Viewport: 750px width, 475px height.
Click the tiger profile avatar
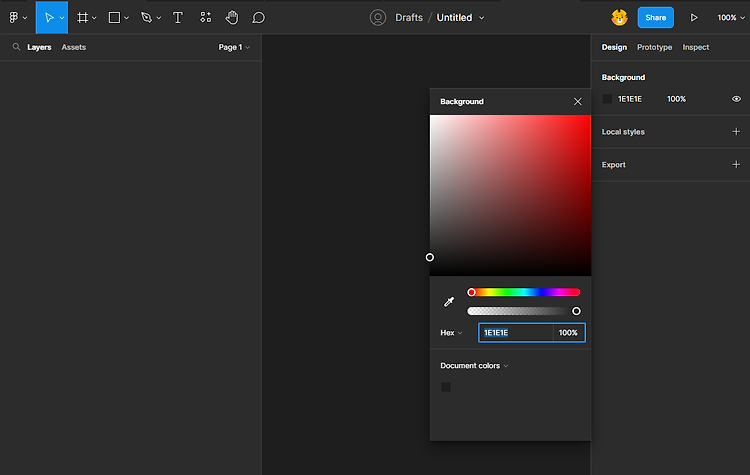coord(619,18)
